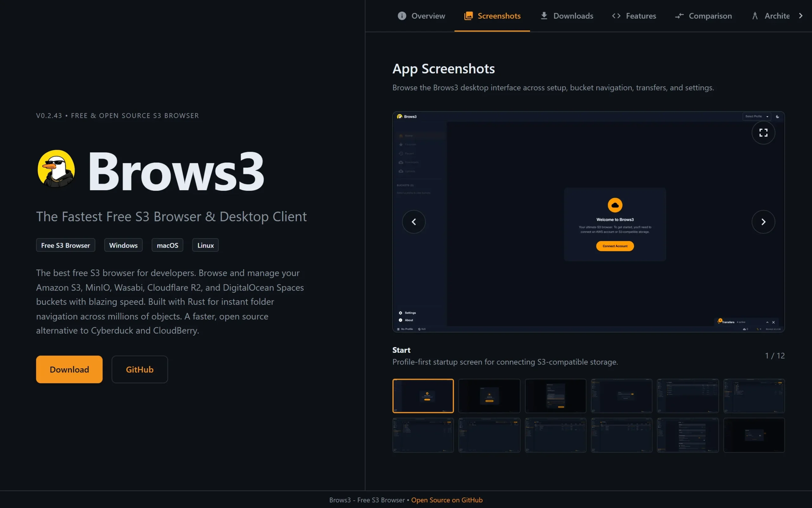This screenshot has width=812, height=508.
Task: Click the tab bar scroll-right chevron
Action: (801, 16)
